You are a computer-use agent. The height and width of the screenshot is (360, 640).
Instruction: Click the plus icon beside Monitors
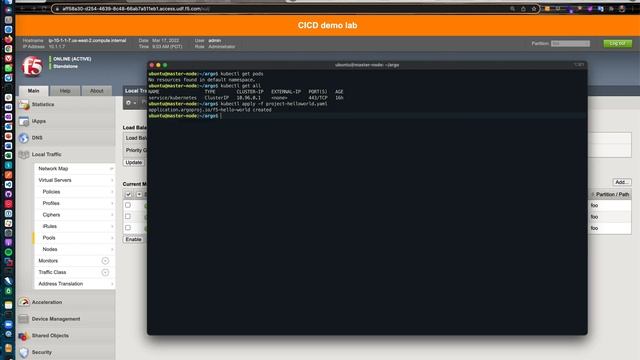(x=105, y=261)
